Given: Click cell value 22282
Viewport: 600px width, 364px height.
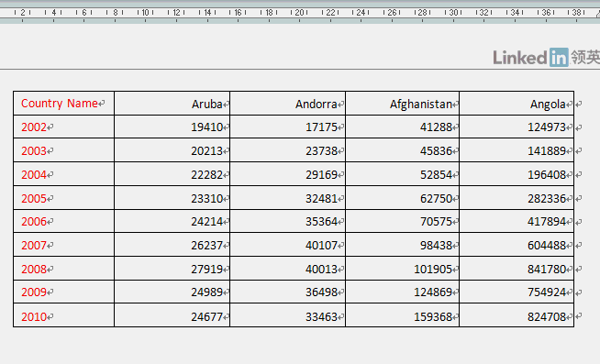Looking at the screenshot, I should click(x=206, y=174).
